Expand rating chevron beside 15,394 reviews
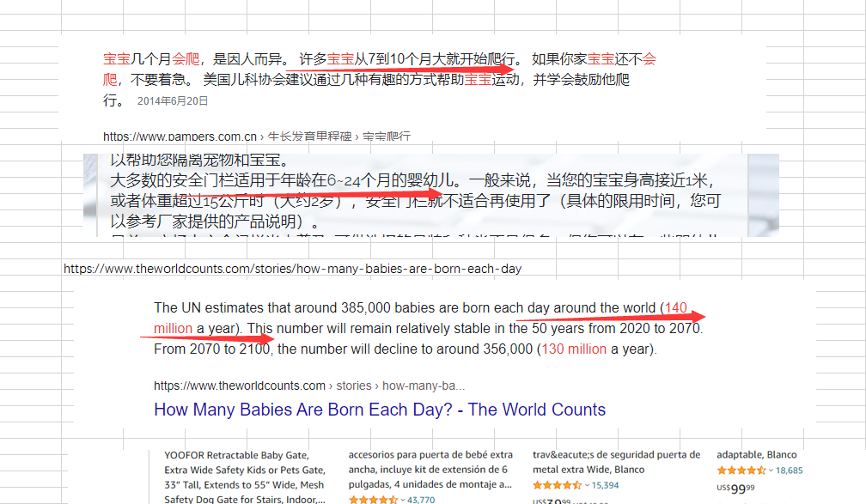This screenshot has width=866, height=504. coord(587,485)
